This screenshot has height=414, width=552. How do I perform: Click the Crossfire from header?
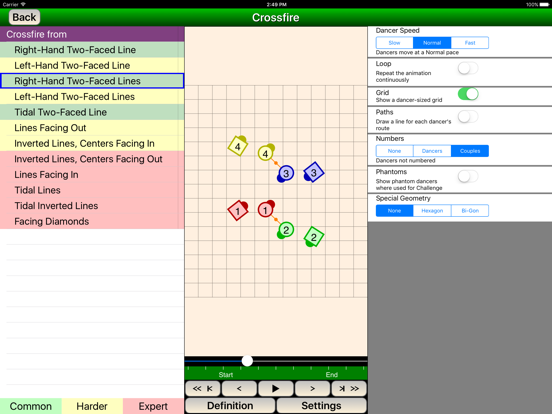tap(92, 34)
